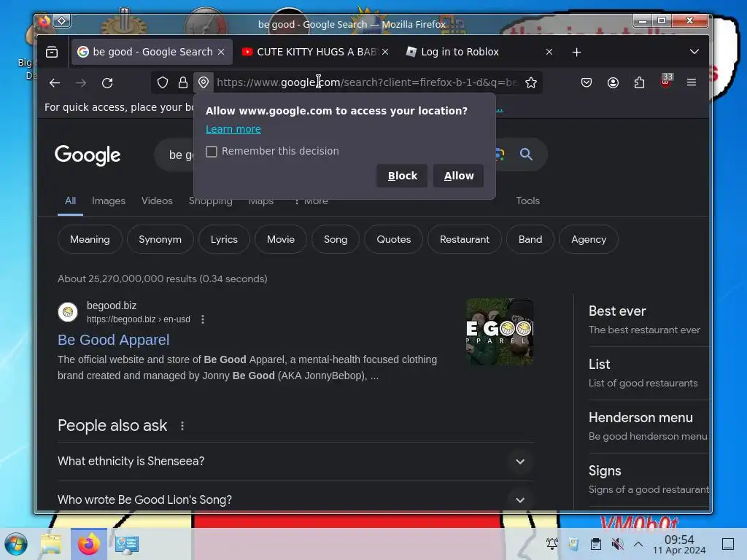Open tracking protection shield icon
The width and height of the screenshot is (747, 560).
[163, 83]
